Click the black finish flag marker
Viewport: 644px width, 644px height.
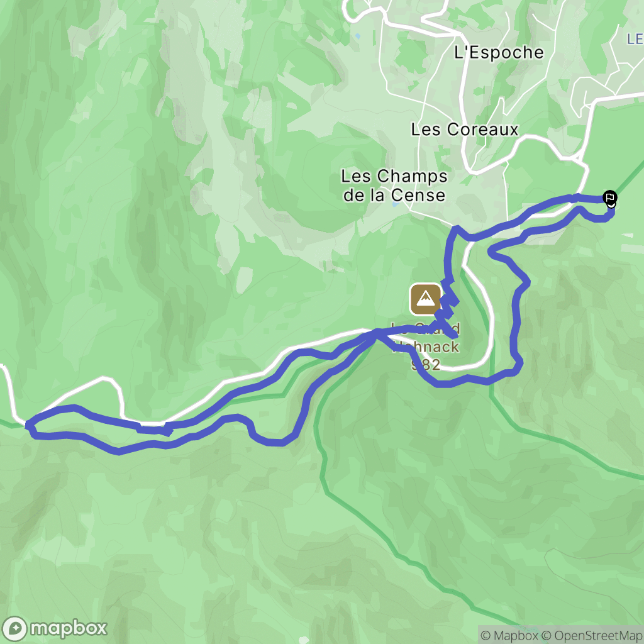click(x=610, y=197)
